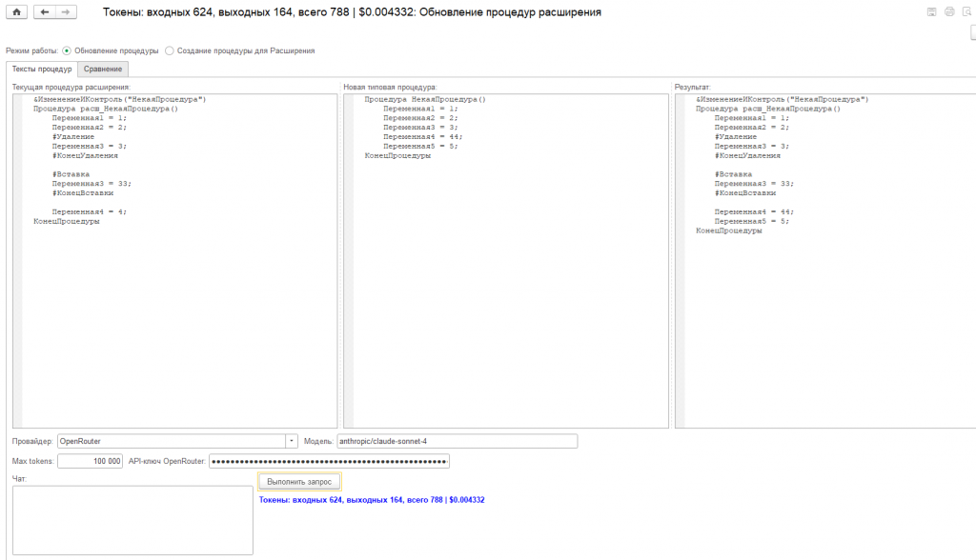
Task: Click #Удаление line in current procedure pane
Action: pyautogui.click(x=73, y=137)
